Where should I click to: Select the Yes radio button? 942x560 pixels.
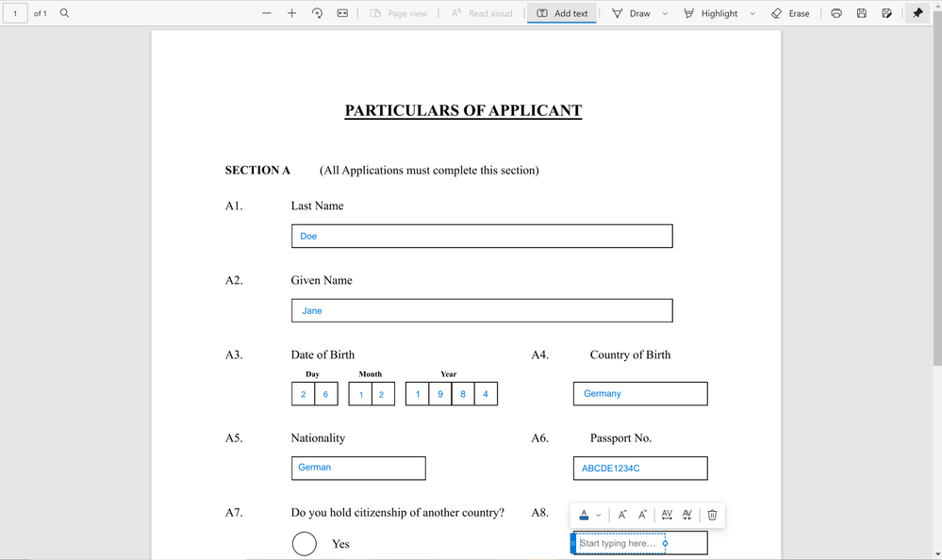coord(304,544)
